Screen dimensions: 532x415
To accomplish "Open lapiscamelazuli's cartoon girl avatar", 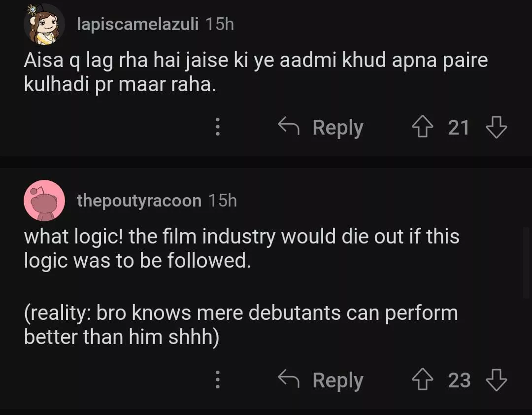I will pyautogui.click(x=44, y=24).
